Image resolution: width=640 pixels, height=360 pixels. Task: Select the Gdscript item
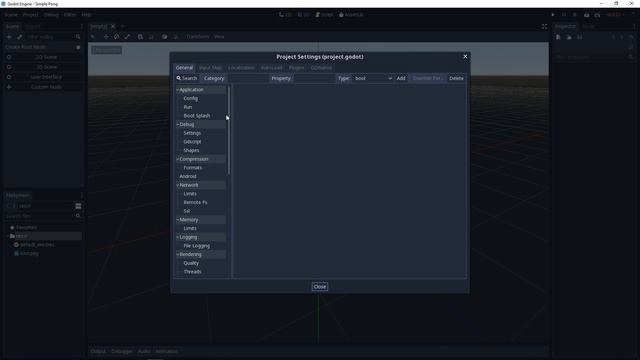click(192, 142)
